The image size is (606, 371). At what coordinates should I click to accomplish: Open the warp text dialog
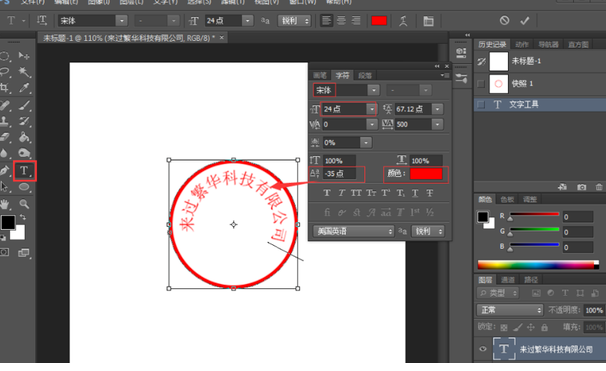[x=403, y=21]
